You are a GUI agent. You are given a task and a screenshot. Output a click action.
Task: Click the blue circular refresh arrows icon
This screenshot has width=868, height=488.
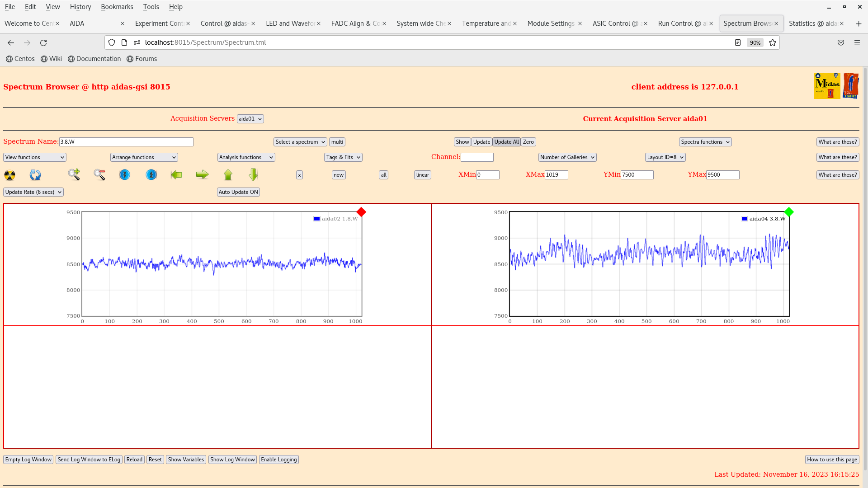(35, 175)
